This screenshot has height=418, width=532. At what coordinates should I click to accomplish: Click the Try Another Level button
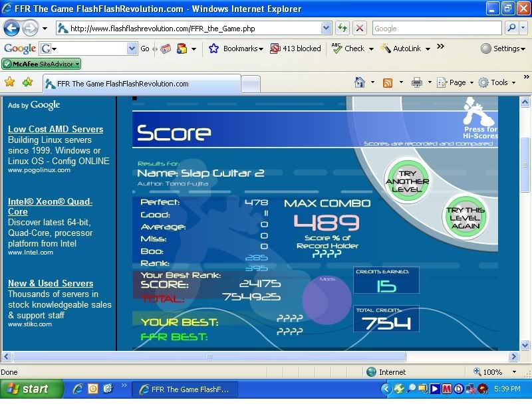pos(408,181)
